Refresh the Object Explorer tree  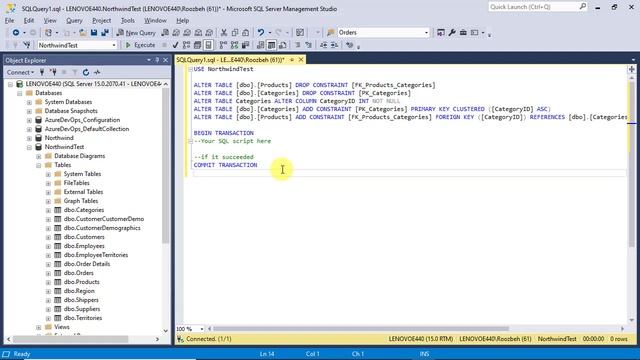(x=86, y=72)
